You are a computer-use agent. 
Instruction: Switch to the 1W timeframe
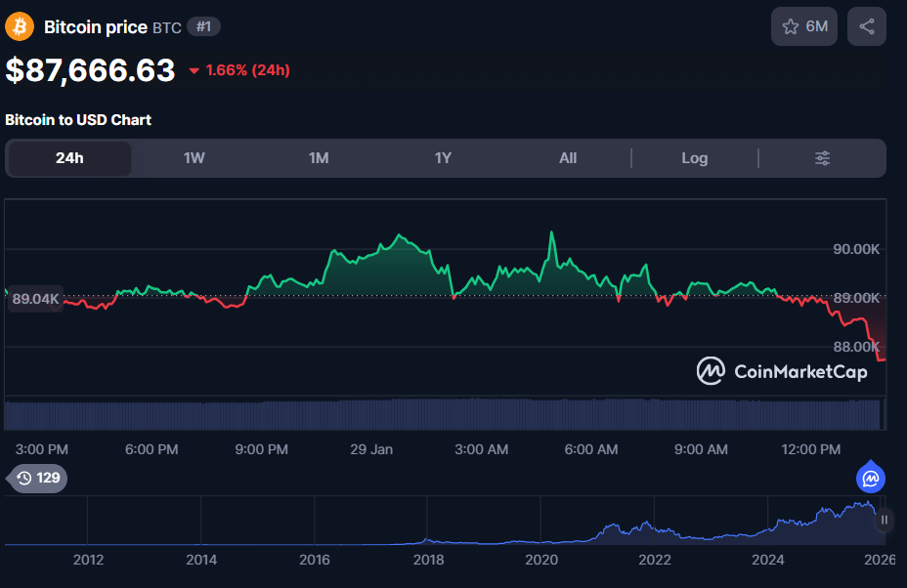coord(194,158)
